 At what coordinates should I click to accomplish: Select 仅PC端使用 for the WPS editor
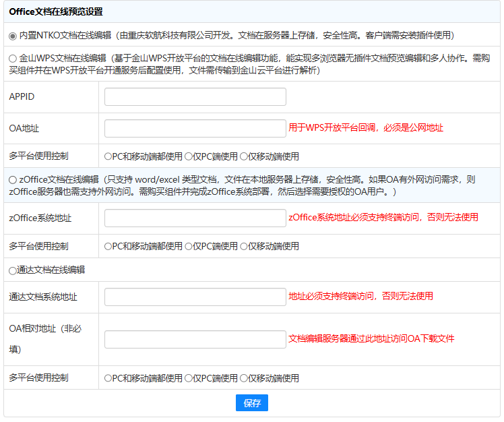click(189, 156)
